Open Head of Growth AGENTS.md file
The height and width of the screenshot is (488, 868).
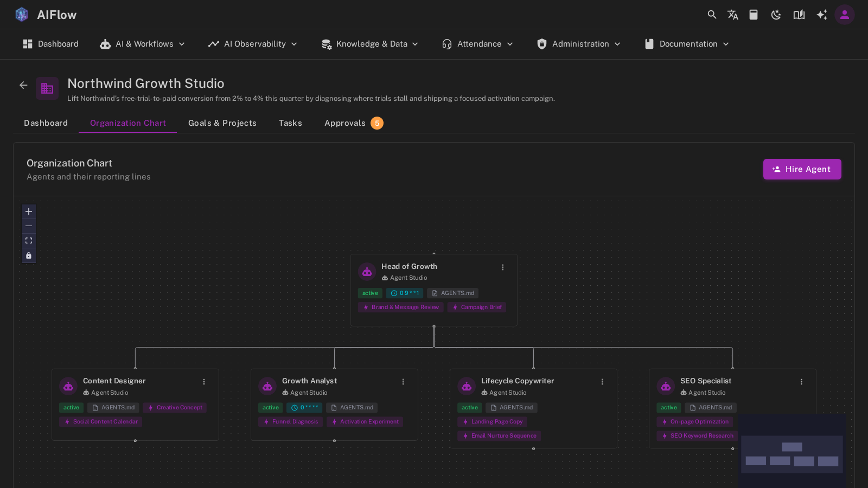[x=453, y=293]
